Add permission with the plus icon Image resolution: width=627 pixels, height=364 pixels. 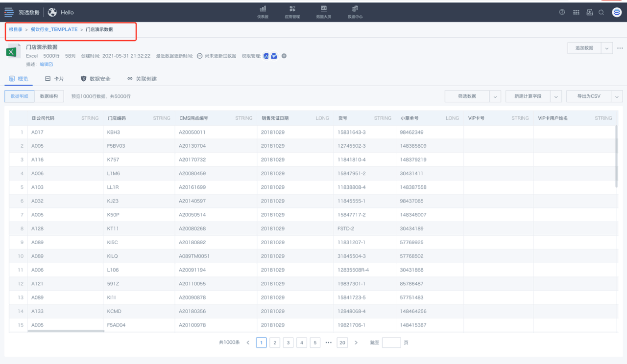(284, 56)
